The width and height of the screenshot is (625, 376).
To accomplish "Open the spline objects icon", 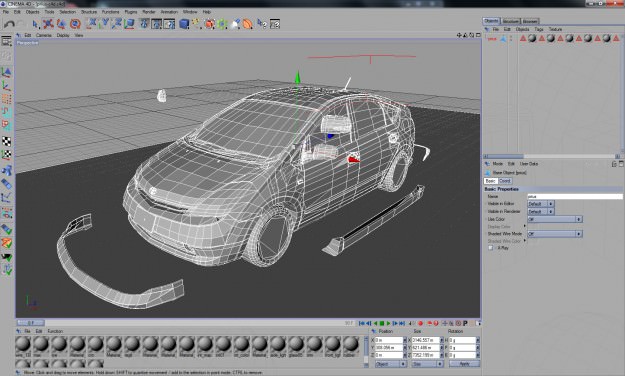I will pos(196,24).
